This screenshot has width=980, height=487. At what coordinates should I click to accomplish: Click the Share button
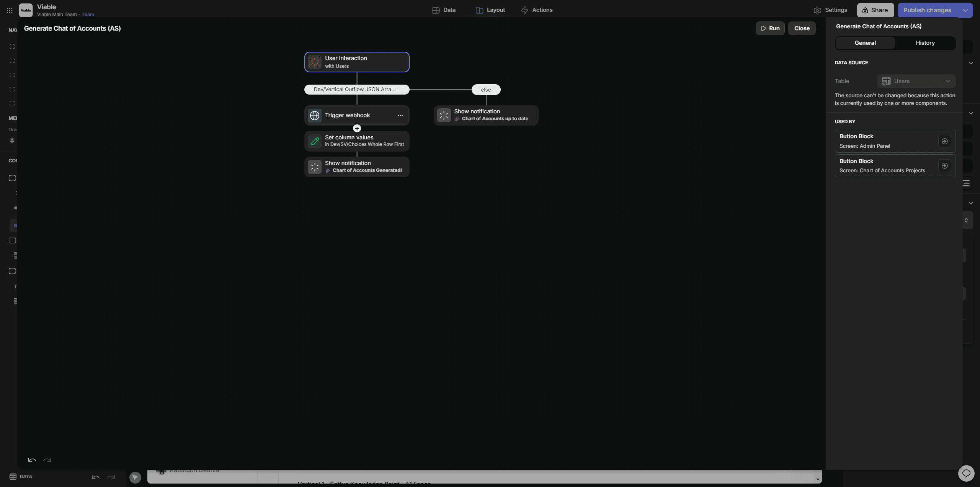(x=875, y=10)
